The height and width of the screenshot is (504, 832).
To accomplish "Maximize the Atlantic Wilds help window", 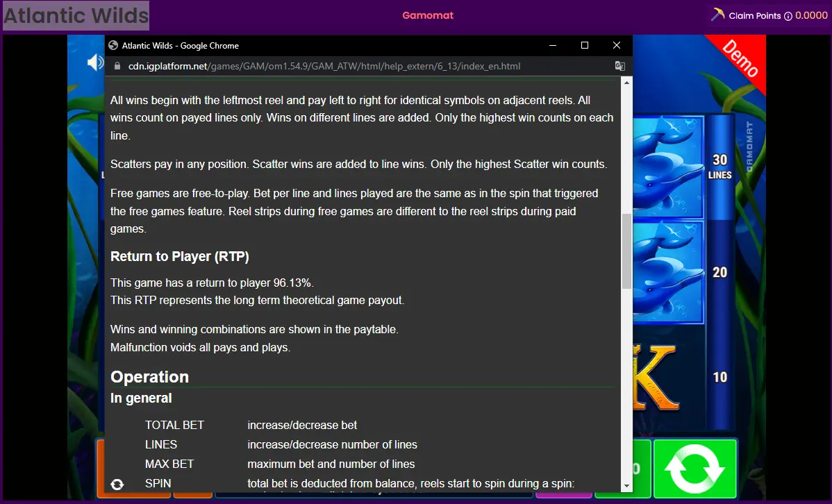I will [585, 45].
